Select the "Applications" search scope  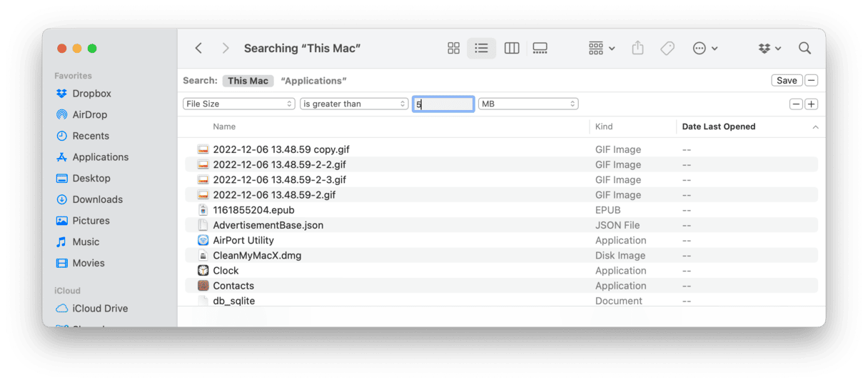pos(313,81)
